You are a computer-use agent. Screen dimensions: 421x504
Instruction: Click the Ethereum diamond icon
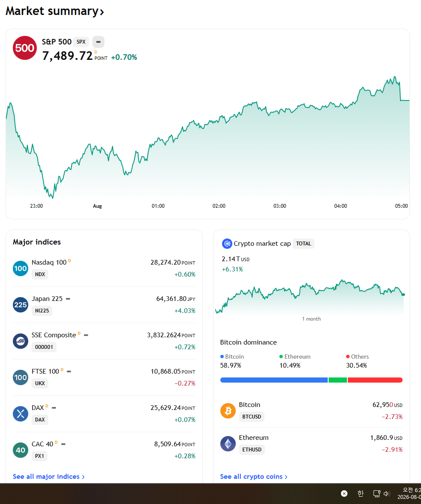pos(228,444)
